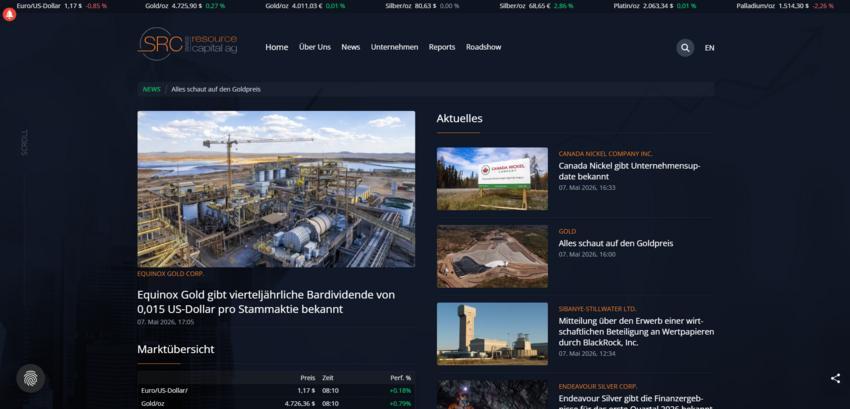Open the gold heap-leach aerial thumbnail
This screenshot has width=850, height=409.
[492, 257]
